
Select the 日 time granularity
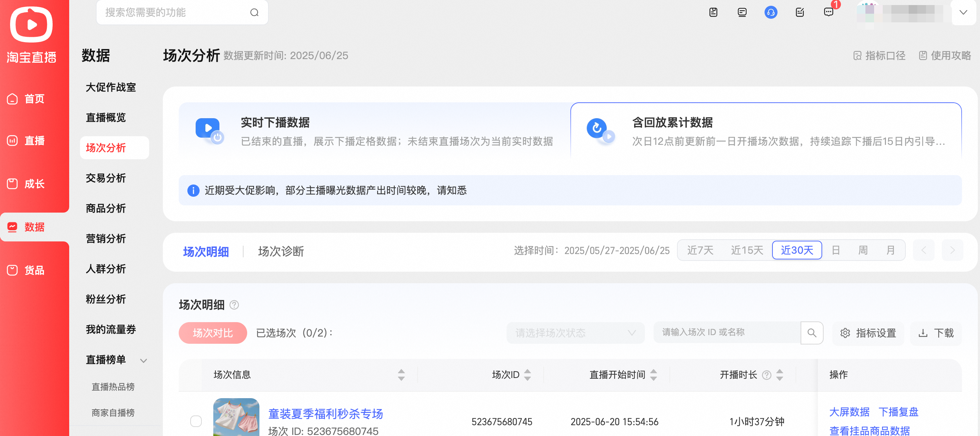[836, 250]
